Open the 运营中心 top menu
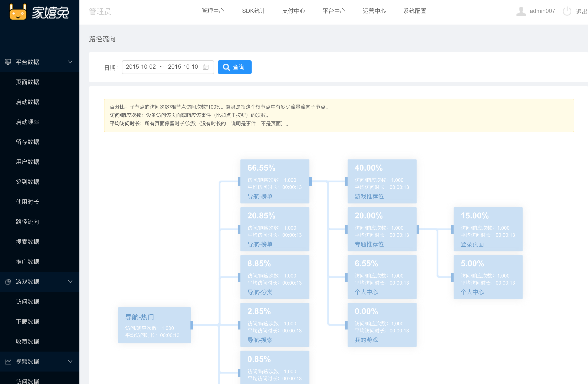 374,11
